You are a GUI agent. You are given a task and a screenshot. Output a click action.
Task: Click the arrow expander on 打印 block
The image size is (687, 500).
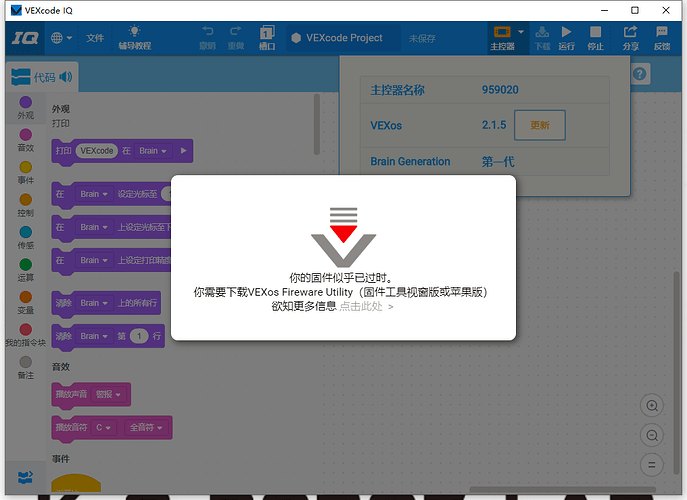pyautogui.click(x=184, y=151)
